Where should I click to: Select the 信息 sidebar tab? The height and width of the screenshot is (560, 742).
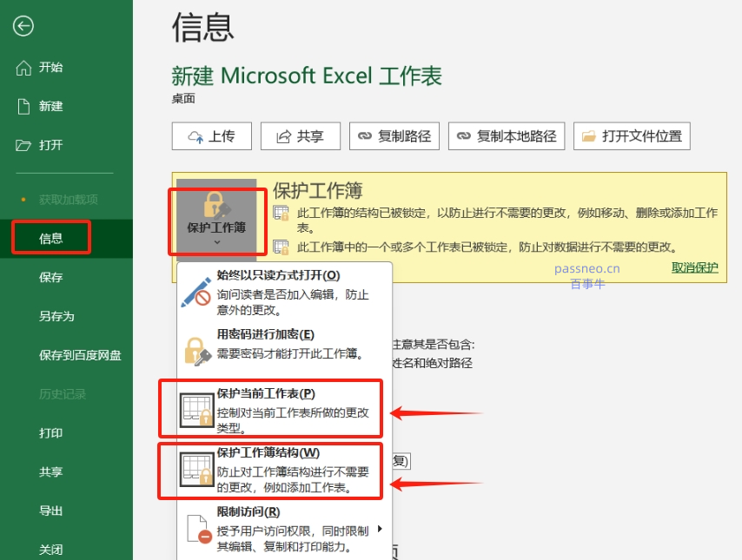66,239
